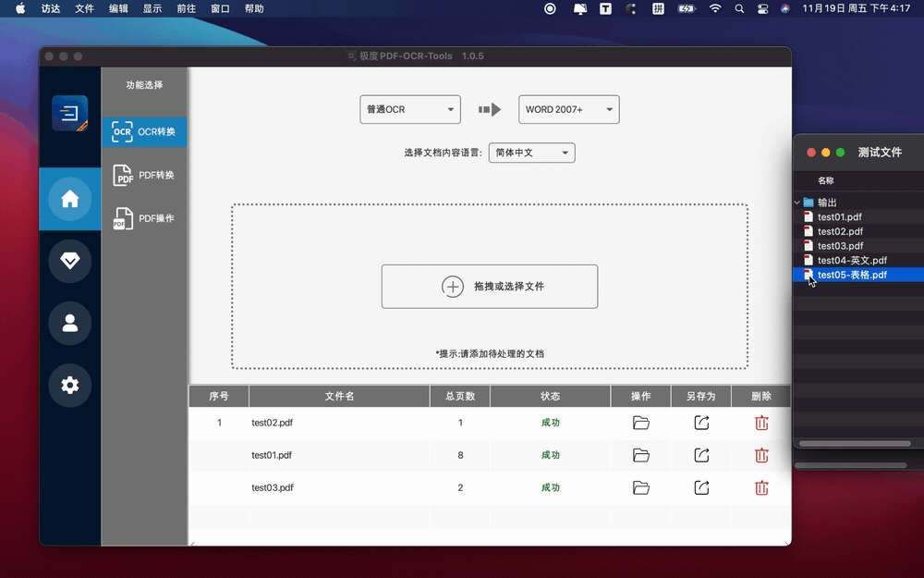Click save-as icon for test02.pdf
The image size is (924, 578).
pos(701,423)
